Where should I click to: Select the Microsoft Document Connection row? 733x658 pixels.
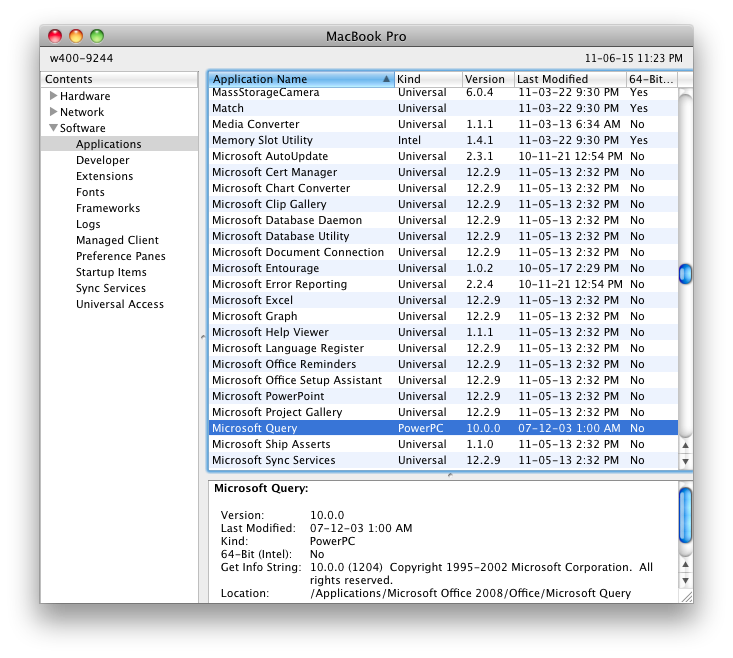click(x=443, y=252)
